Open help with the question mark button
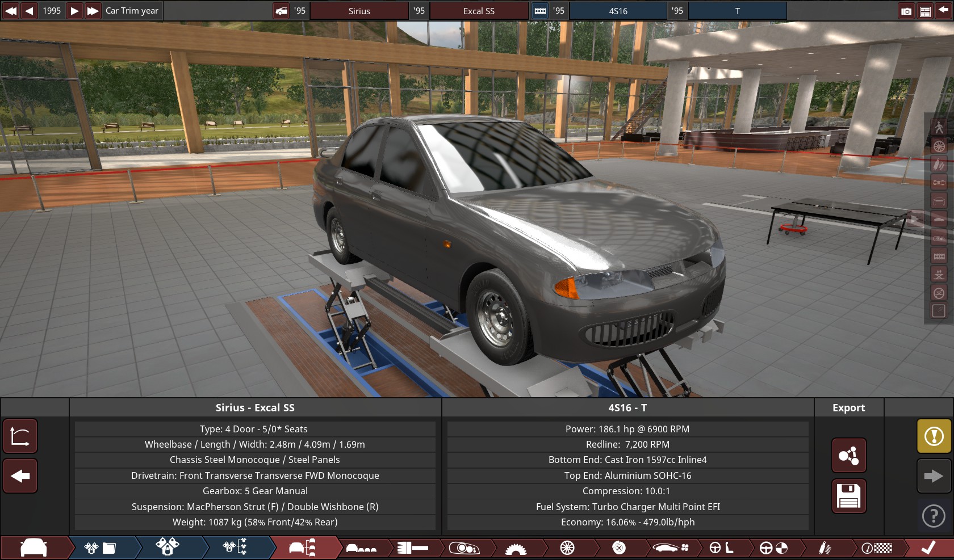This screenshot has height=560, width=954. [934, 516]
